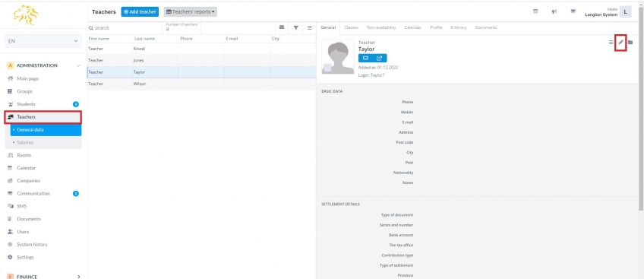The image size is (644, 279).
Task: Select the Wilson row
Action: point(201,84)
